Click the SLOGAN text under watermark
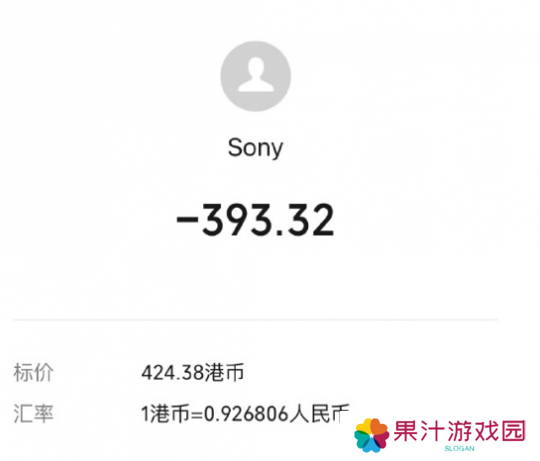 (459, 449)
